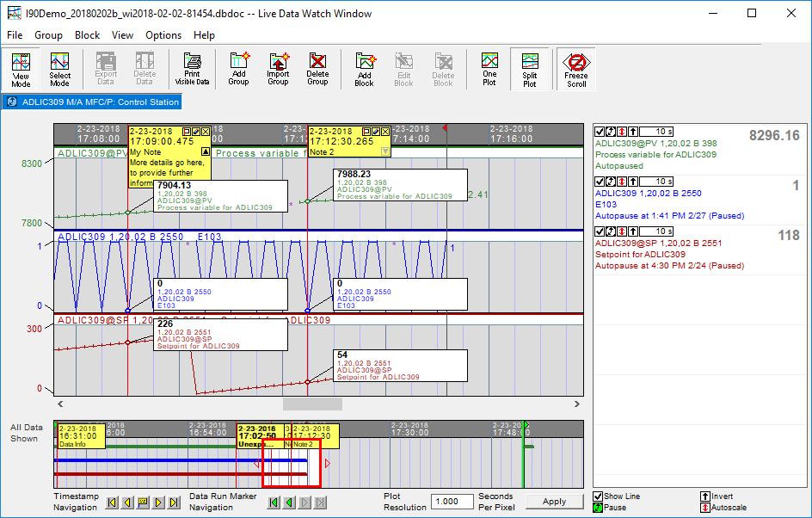
Task: Toggle show-line checkbox for ADLIC309@PV block
Action: [x=600, y=133]
